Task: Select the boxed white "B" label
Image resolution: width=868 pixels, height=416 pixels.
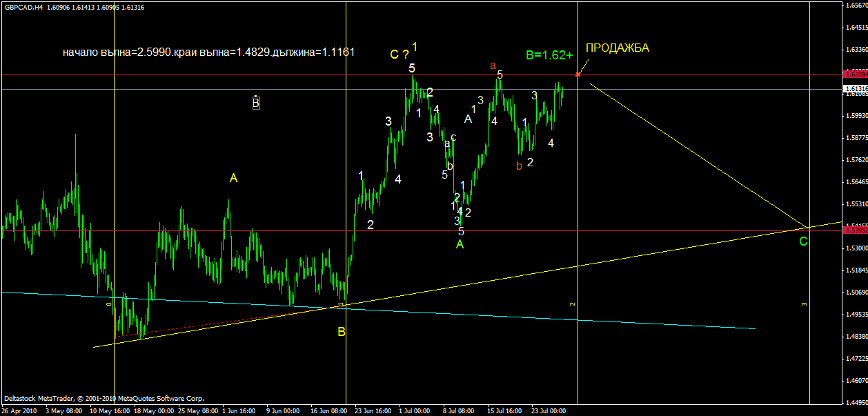Action: (255, 103)
